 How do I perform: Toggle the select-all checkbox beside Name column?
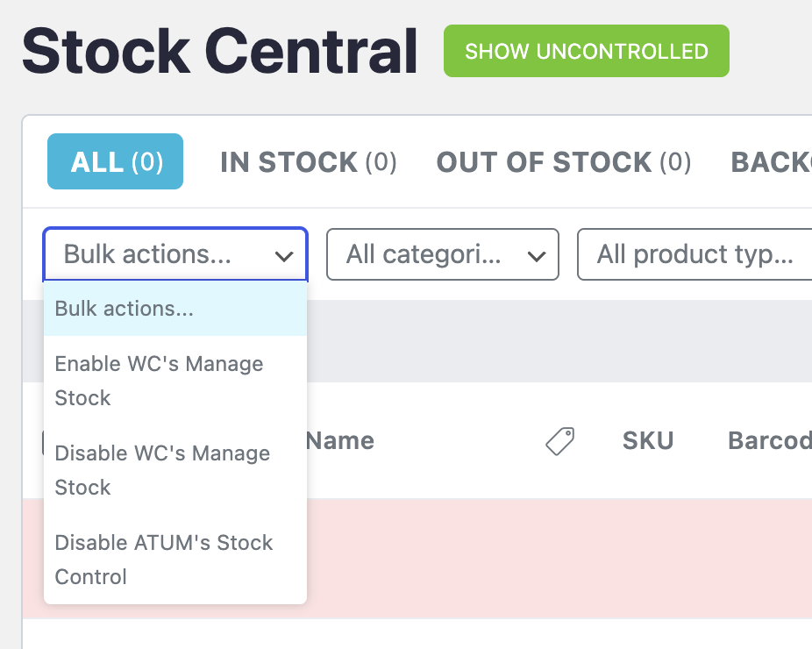(45, 442)
